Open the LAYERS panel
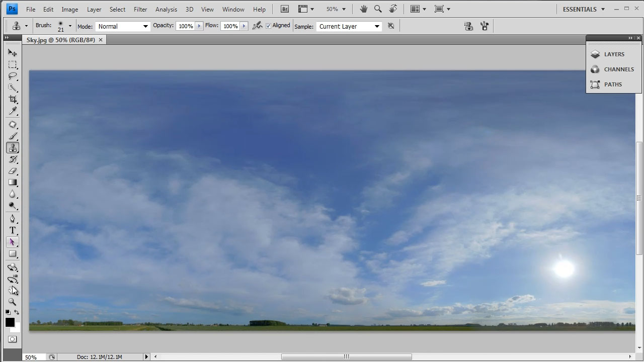The width and height of the screenshot is (644, 362). [x=614, y=54]
